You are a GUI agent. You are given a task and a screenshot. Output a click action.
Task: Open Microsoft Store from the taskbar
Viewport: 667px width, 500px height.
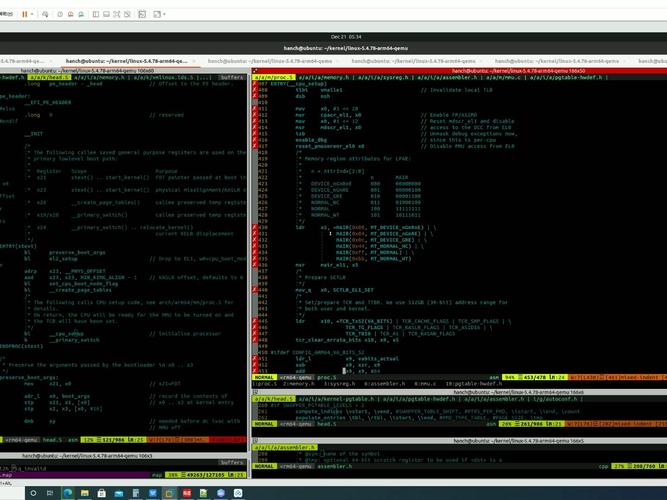pyautogui.click(x=102, y=493)
